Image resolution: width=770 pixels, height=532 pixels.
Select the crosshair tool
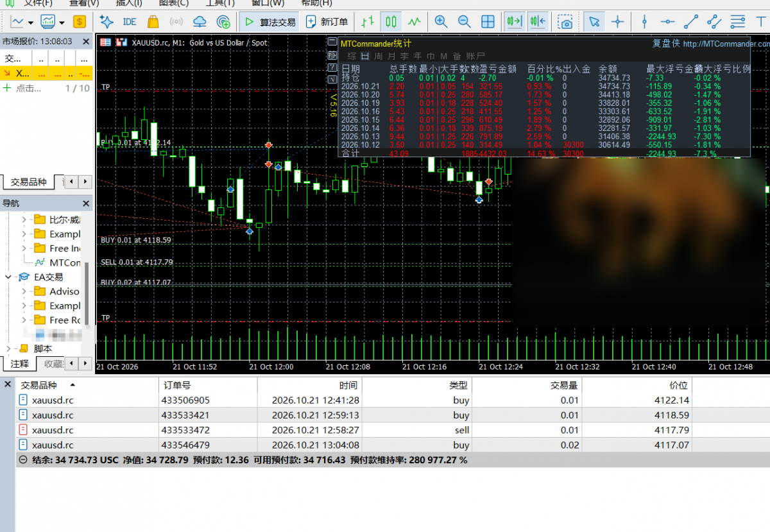tap(618, 22)
